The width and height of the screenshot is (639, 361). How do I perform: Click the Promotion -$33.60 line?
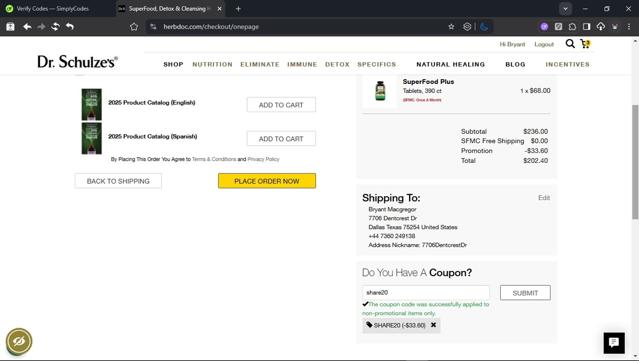coord(505,151)
